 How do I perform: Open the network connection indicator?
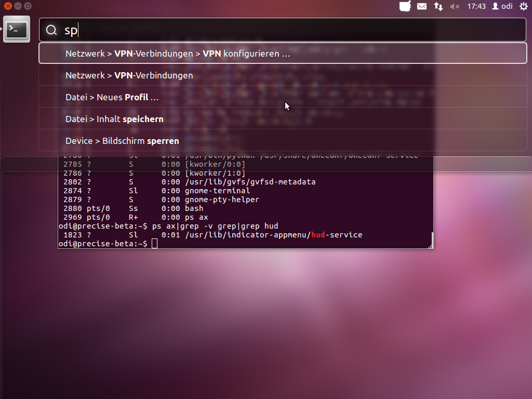[x=438, y=6]
